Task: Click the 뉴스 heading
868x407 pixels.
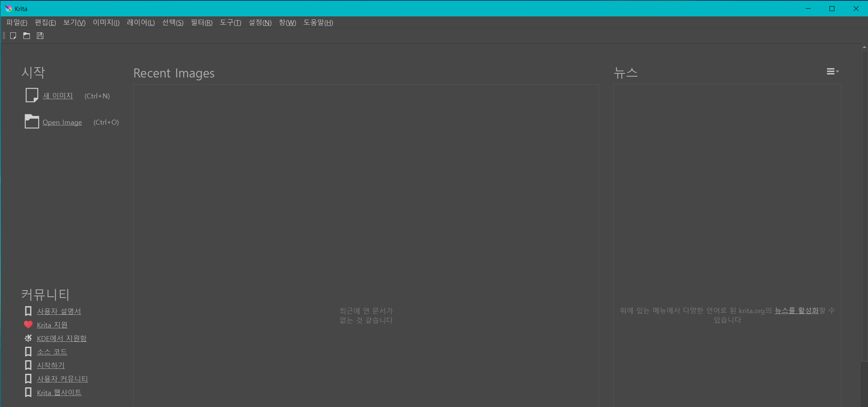Action: click(x=626, y=73)
